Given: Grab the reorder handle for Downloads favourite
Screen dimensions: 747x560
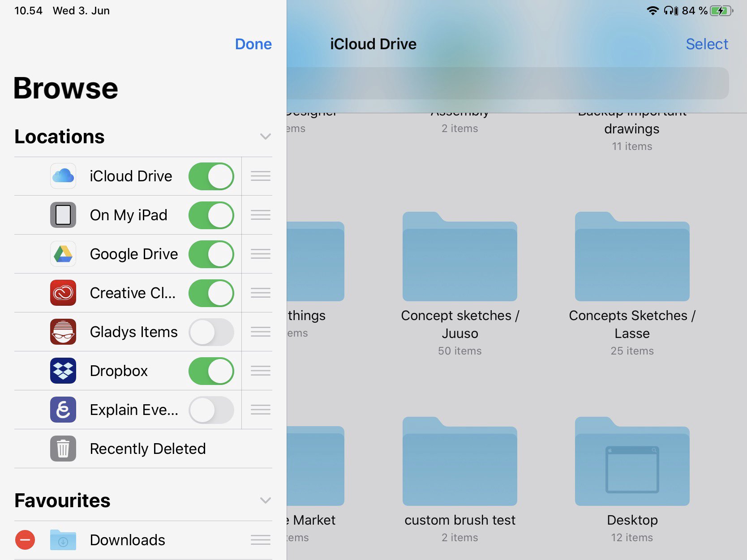Looking at the screenshot, I should point(261,540).
